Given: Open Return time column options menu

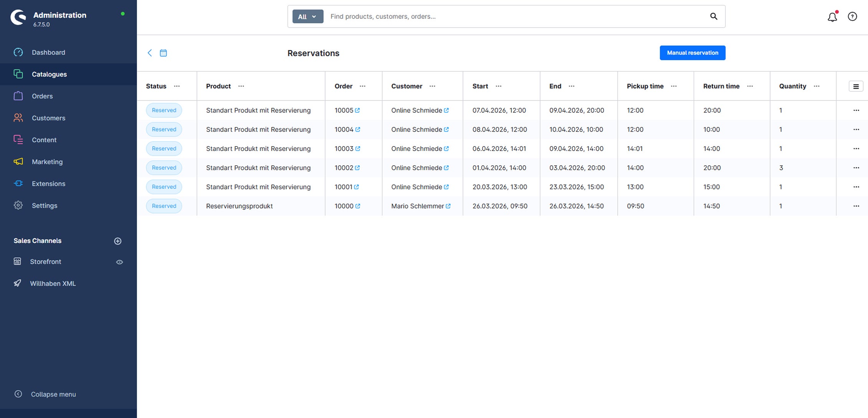Looking at the screenshot, I should 750,86.
